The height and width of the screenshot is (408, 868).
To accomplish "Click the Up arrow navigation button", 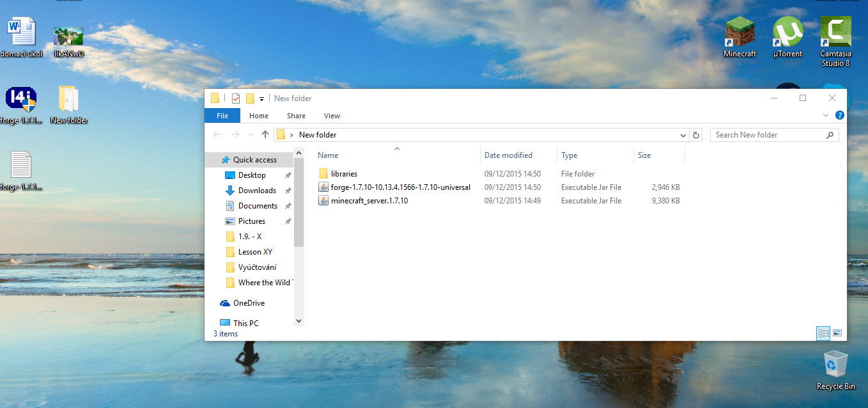I will point(265,135).
